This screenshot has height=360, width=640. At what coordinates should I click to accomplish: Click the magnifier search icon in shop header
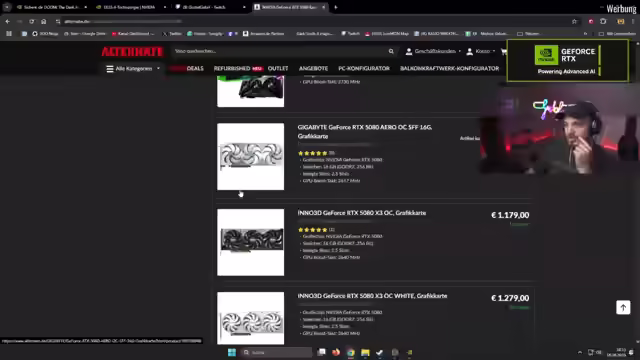pos(391,51)
